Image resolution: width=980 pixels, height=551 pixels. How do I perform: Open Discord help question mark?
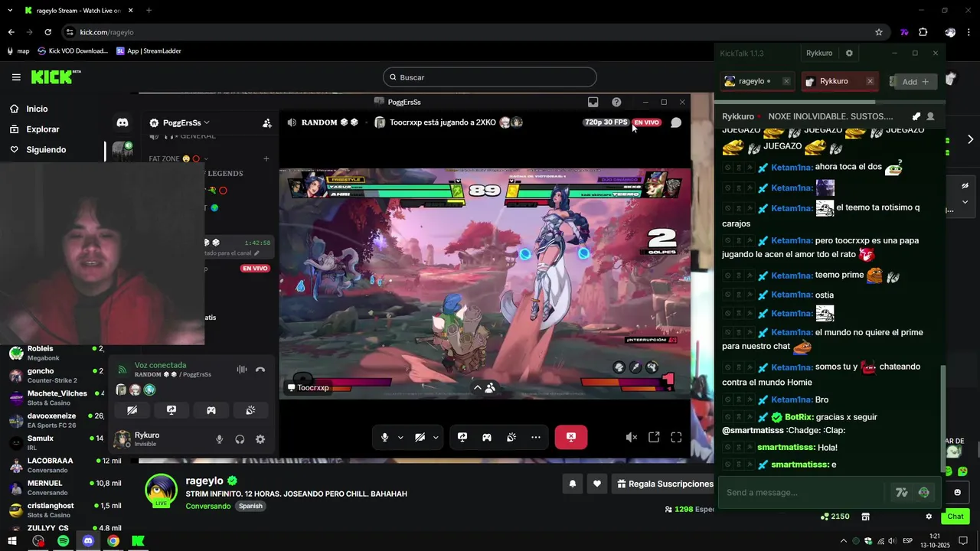click(616, 102)
